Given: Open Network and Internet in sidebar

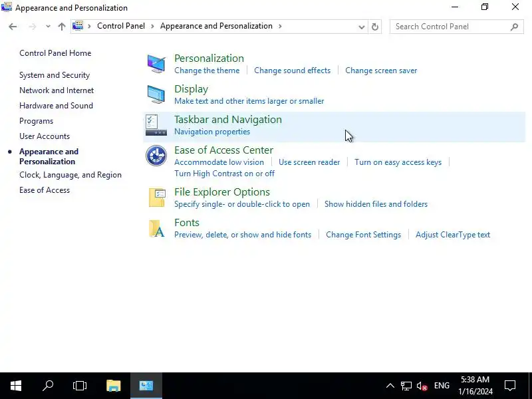Looking at the screenshot, I should pyautogui.click(x=57, y=90).
